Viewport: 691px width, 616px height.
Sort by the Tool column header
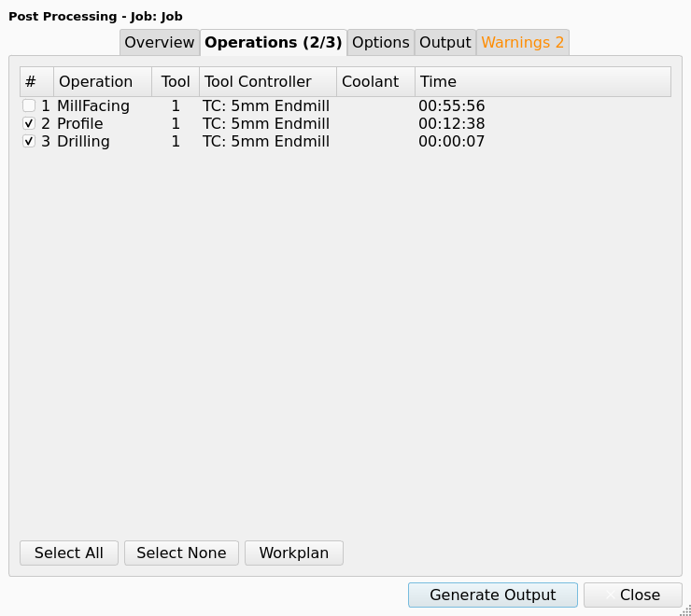click(x=176, y=81)
